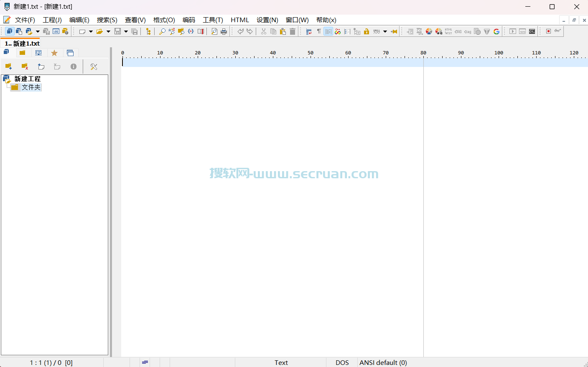Expand dropdown arrow after project icons
The width and height of the screenshot is (588, 367).
(38, 31)
